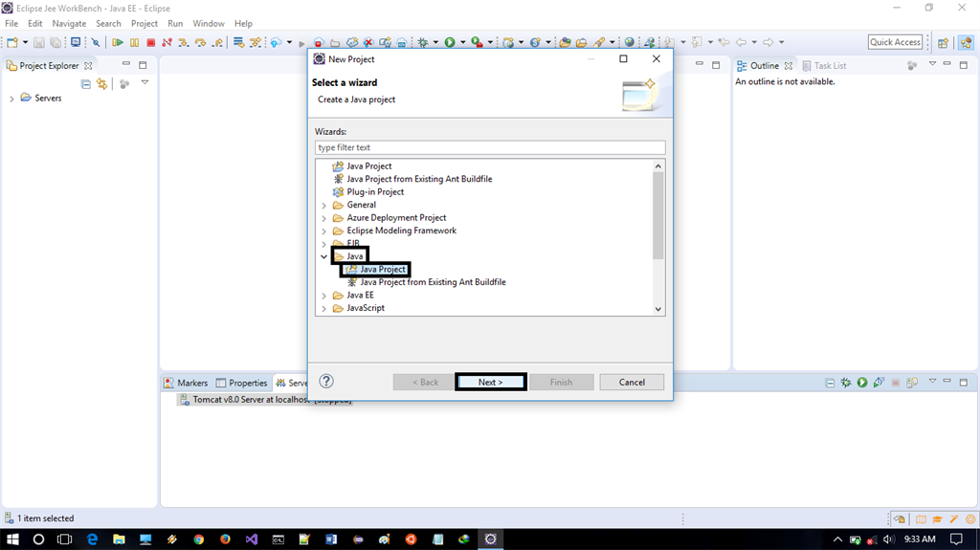980x550 pixels.
Task: Collapse the Java folder in wizards tree
Action: [323, 256]
